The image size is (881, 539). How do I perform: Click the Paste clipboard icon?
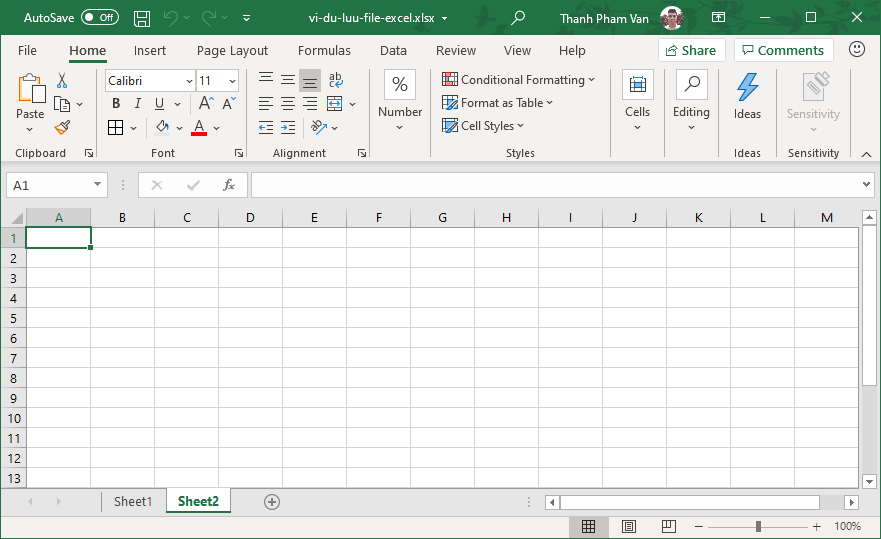(x=31, y=89)
